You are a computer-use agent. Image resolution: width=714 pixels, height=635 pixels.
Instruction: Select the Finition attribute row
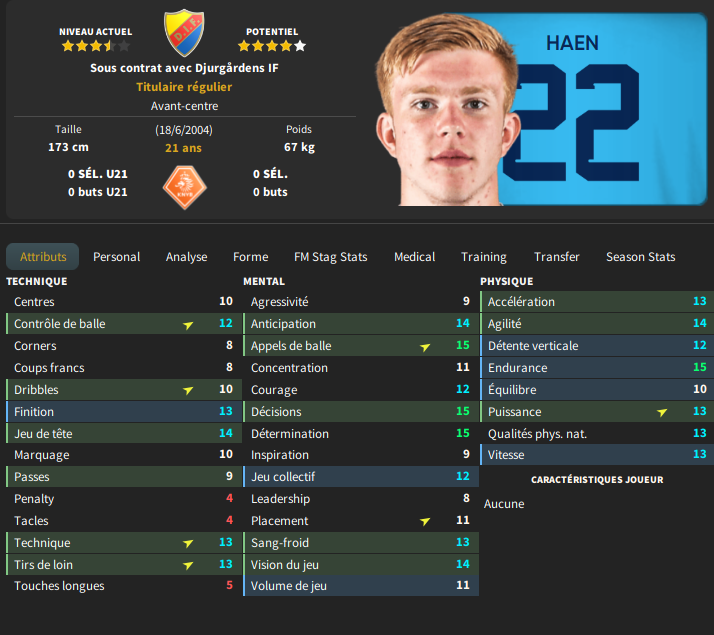click(124, 411)
